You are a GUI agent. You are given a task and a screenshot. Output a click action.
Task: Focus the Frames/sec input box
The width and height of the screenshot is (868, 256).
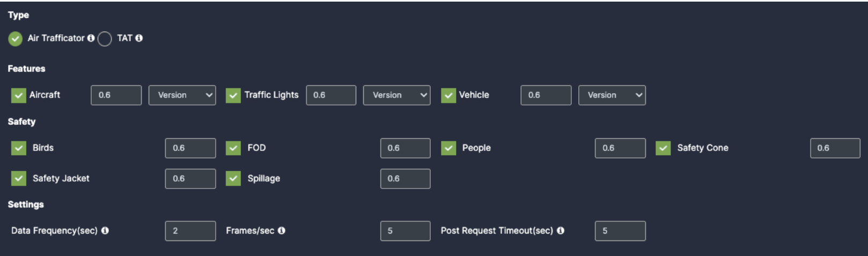pos(406,231)
